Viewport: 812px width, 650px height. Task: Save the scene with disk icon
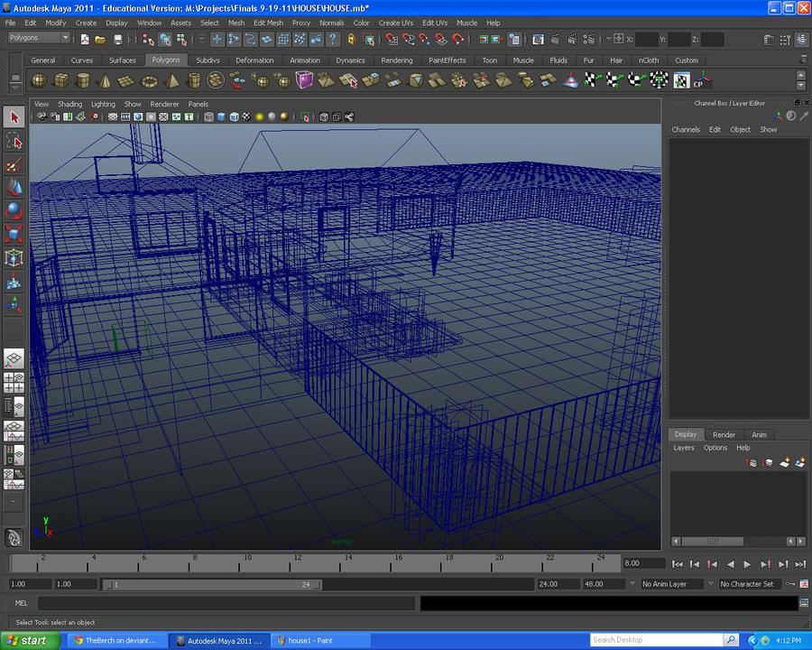click(x=118, y=40)
